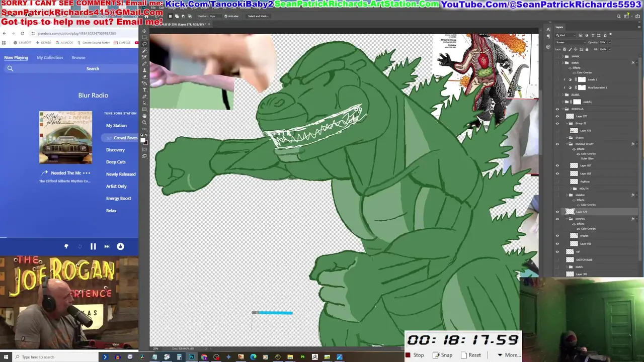Select the Brush tool
This screenshot has height=362, width=644.
point(144,64)
